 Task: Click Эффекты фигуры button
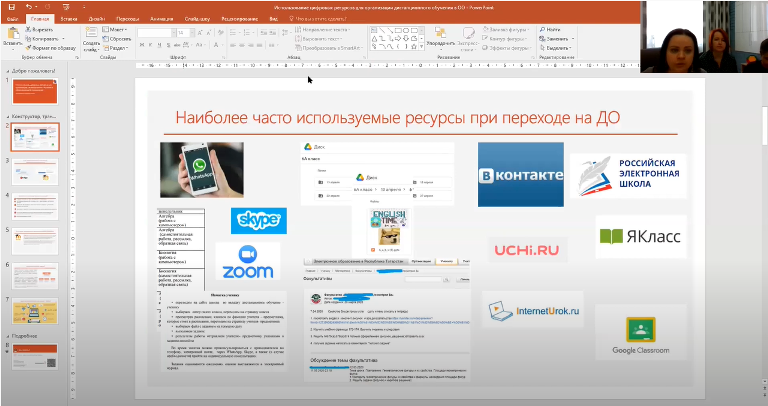(506, 48)
